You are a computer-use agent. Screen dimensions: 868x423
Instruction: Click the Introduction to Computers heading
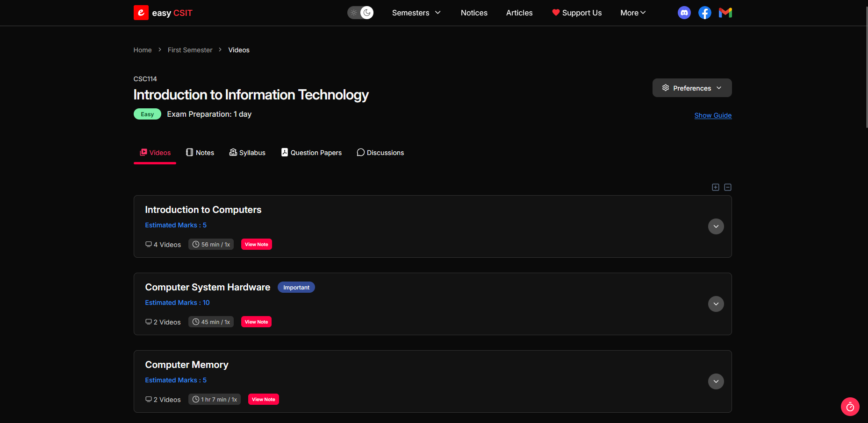tap(203, 210)
